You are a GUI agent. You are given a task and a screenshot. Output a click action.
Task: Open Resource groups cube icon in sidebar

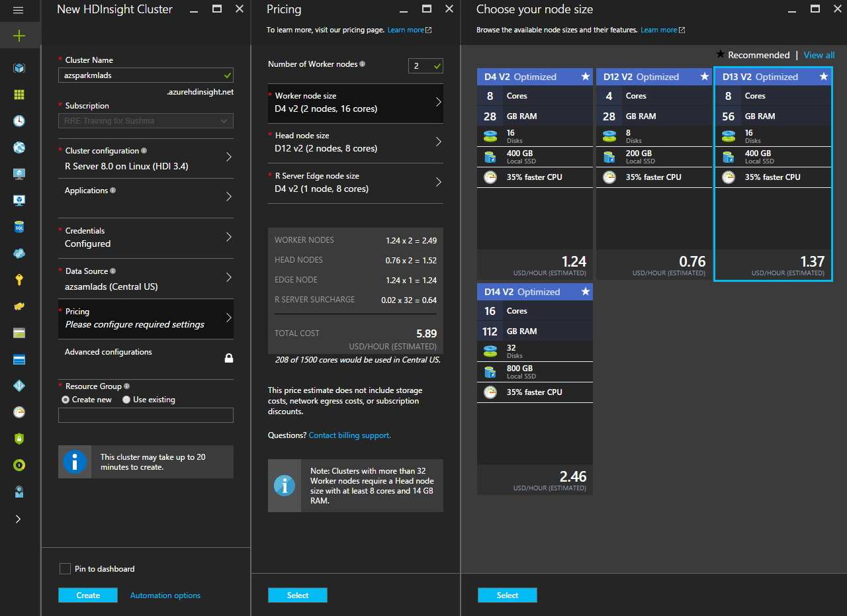coord(19,68)
